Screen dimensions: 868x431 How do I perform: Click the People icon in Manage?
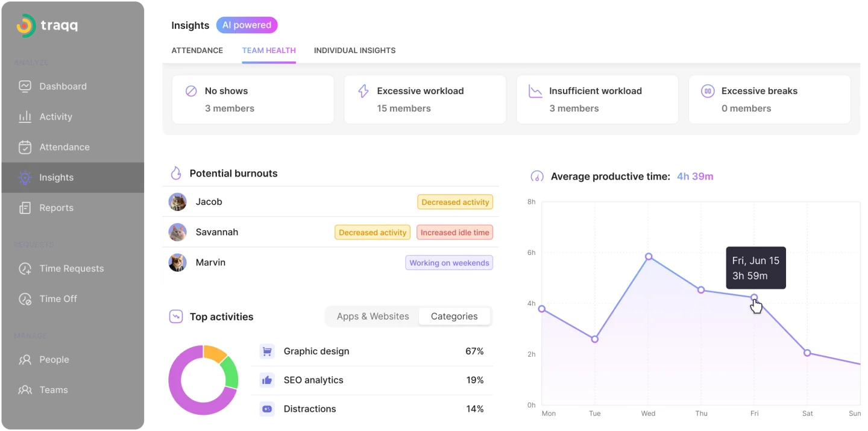[25, 360]
